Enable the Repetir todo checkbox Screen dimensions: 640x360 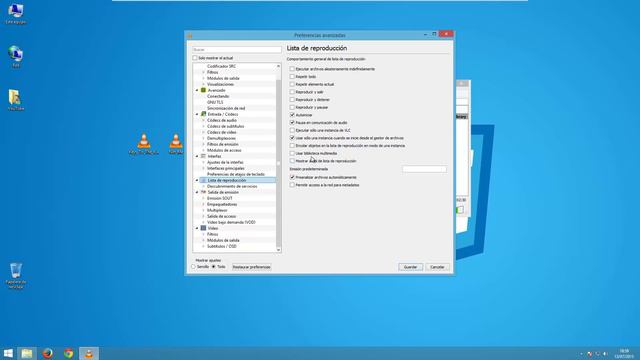point(292,77)
